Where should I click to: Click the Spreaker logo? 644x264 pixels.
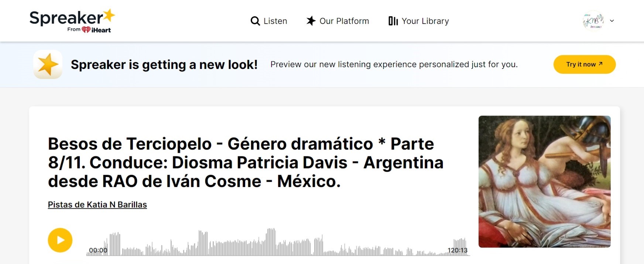[x=72, y=21]
